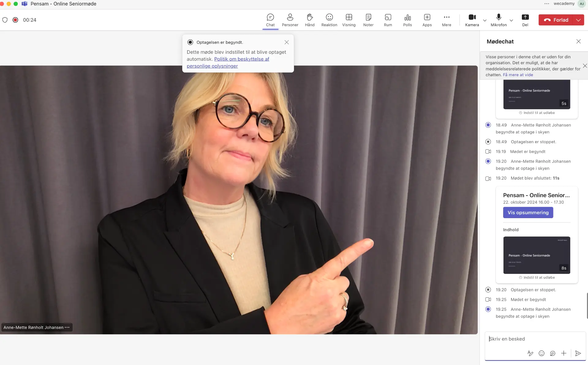Viewport: 588px width, 365px height.
Task: Open options next to Anne-Mette Rønholt Johansen name
Action: point(67,327)
